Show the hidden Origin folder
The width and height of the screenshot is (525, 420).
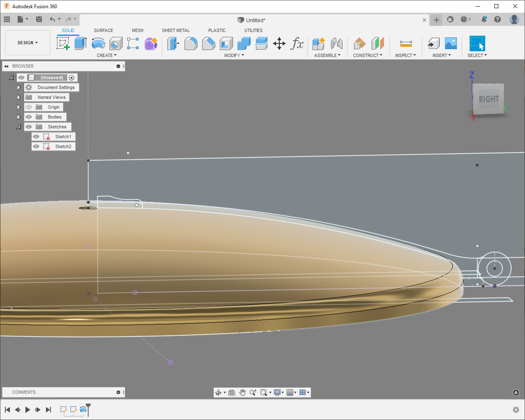pos(29,107)
